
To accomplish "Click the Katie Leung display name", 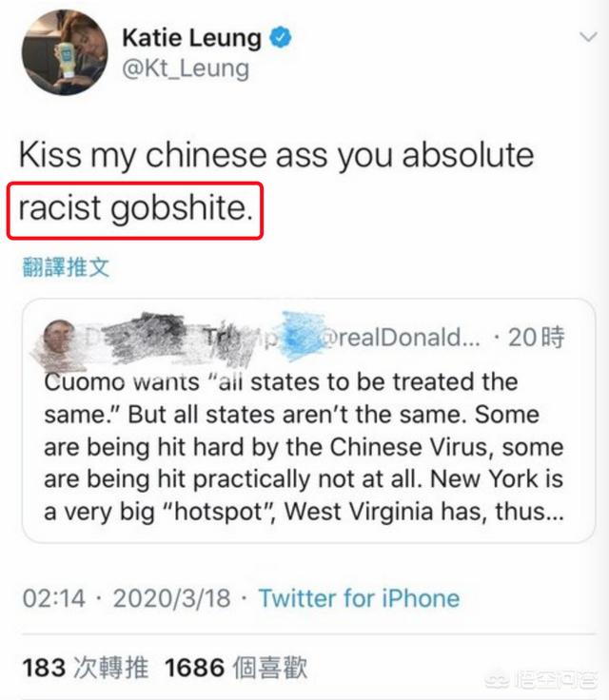I will 191,37.
